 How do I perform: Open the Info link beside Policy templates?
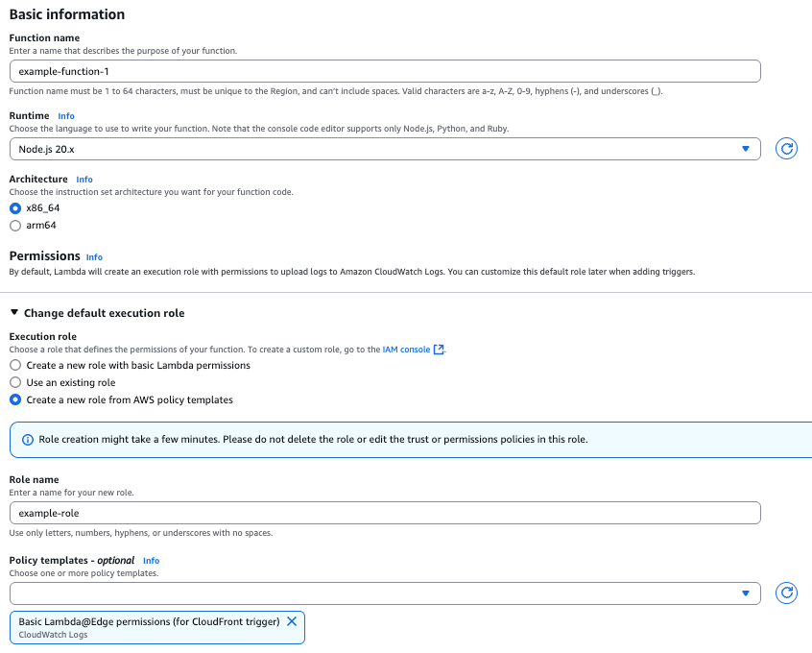pyautogui.click(x=151, y=561)
